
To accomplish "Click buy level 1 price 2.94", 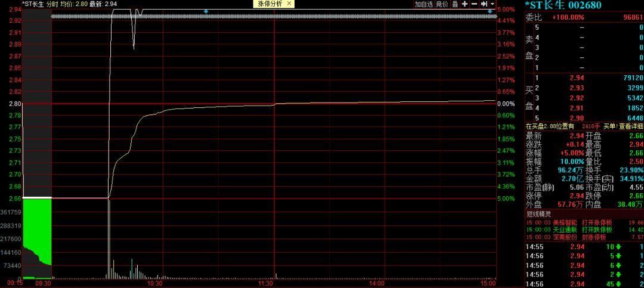I will tap(575, 78).
